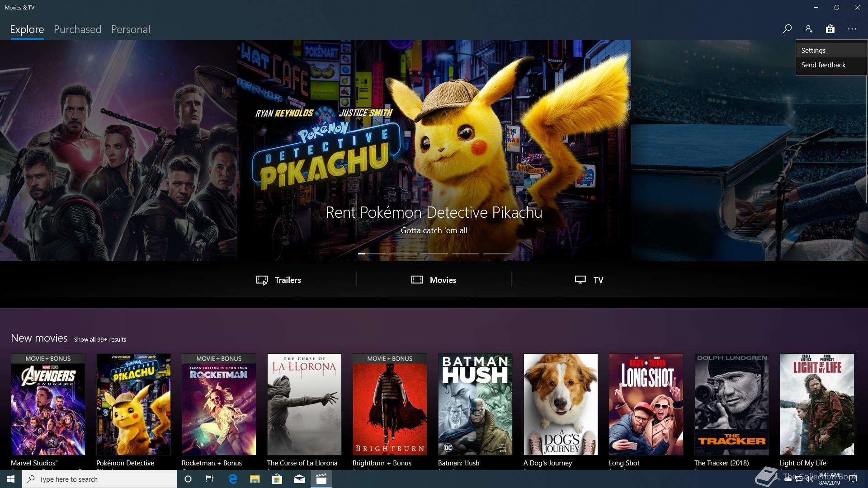Click the 'Batman: Hush' title text
The image size is (868, 488).
tap(459, 463)
